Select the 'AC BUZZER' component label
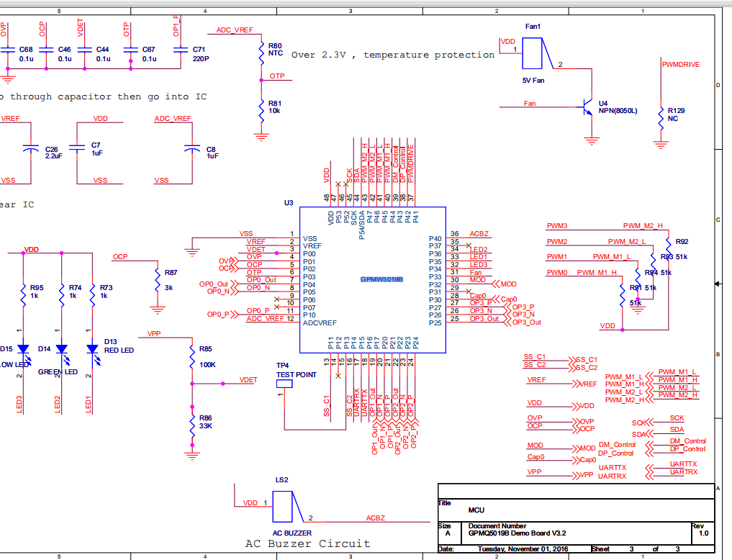Viewport: 732px width, 560px height. pyautogui.click(x=292, y=533)
